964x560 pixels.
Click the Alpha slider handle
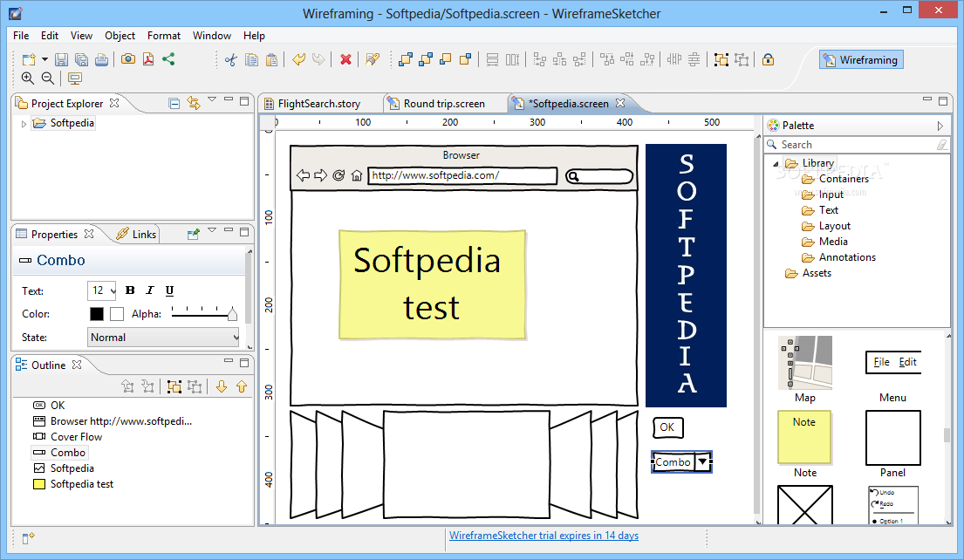click(232, 314)
